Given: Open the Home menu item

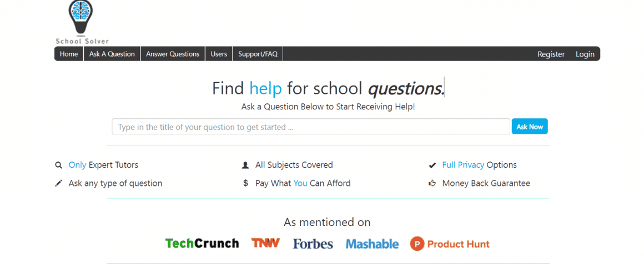Looking at the screenshot, I should click(x=69, y=54).
